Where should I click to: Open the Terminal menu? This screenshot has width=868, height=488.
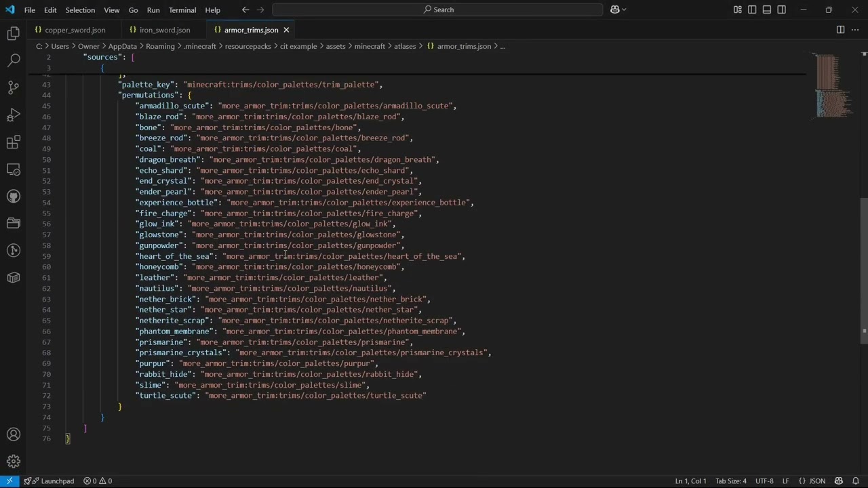(x=182, y=10)
